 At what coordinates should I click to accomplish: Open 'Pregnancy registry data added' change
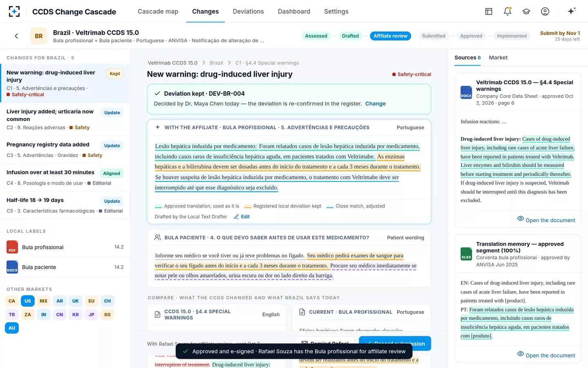point(65,150)
